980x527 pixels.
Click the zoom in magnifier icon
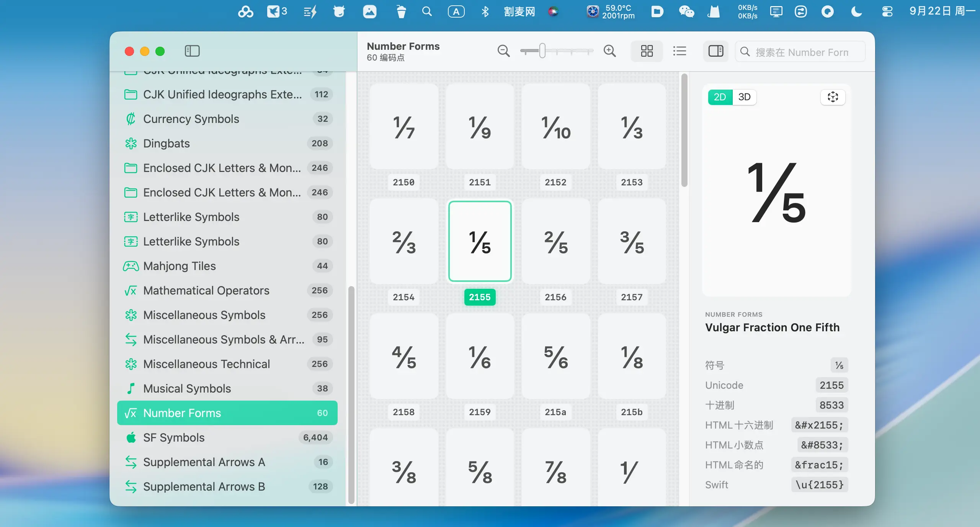click(609, 51)
